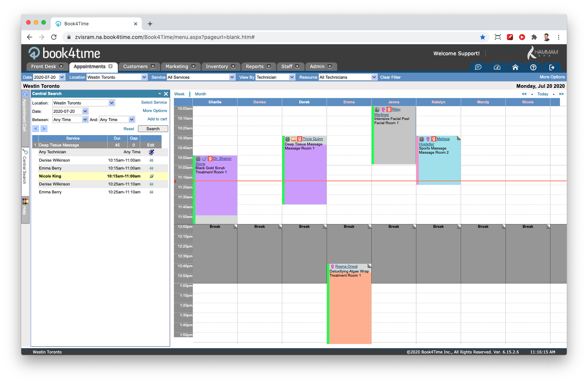This screenshot has height=383, width=588.
Task: Open the chat messages icon
Action: click(478, 67)
